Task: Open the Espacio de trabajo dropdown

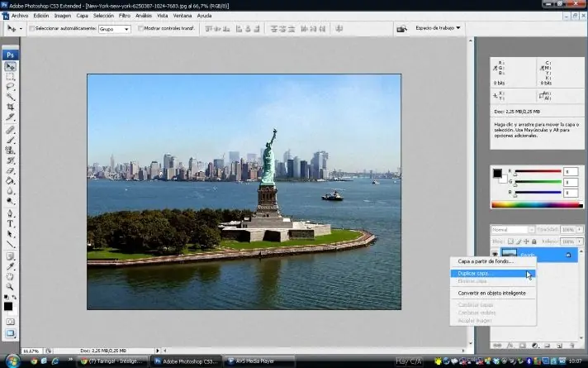Action: click(438, 27)
